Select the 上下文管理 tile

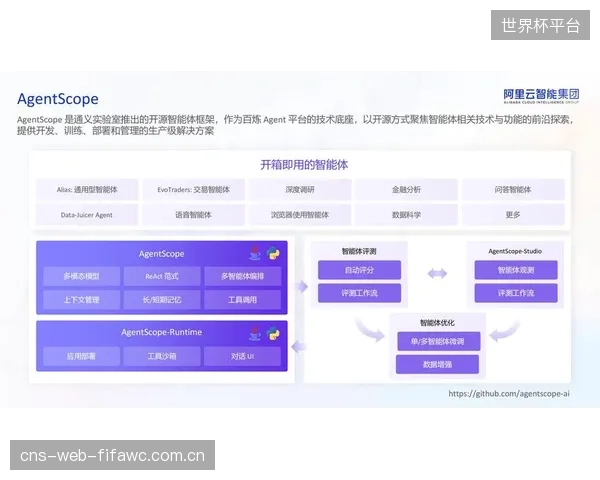(82, 300)
